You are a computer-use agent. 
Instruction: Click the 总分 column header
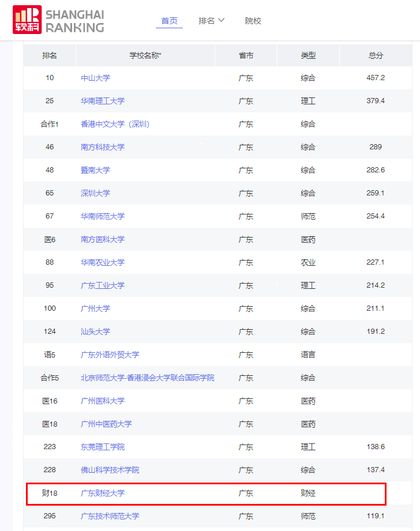(376, 55)
